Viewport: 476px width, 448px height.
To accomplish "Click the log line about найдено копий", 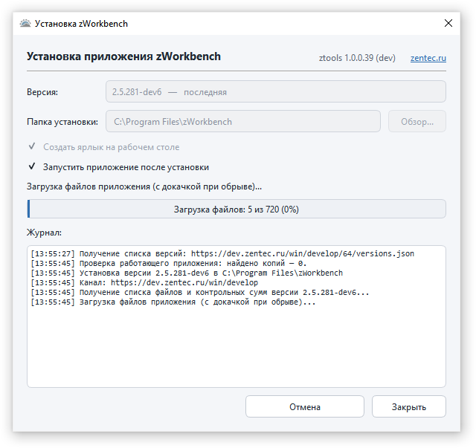I will (169, 263).
